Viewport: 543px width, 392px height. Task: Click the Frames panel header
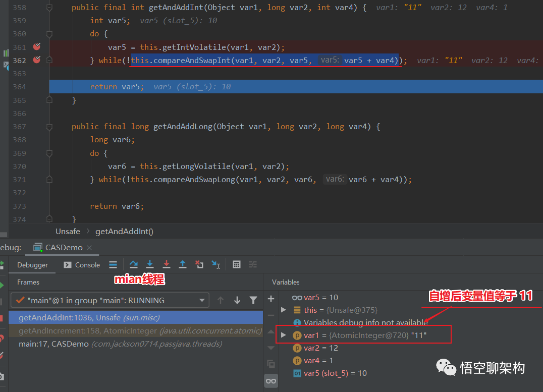pyautogui.click(x=28, y=282)
